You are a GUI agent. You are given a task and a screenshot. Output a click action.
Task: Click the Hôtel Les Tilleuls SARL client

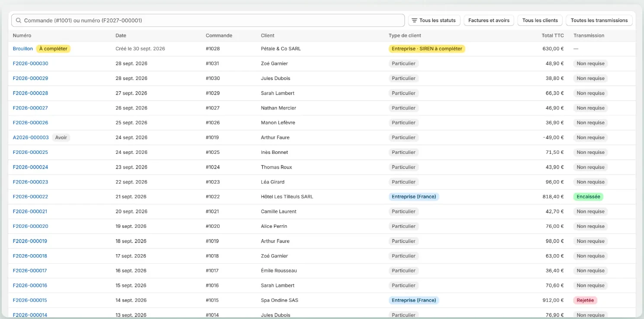pos(287,197)
